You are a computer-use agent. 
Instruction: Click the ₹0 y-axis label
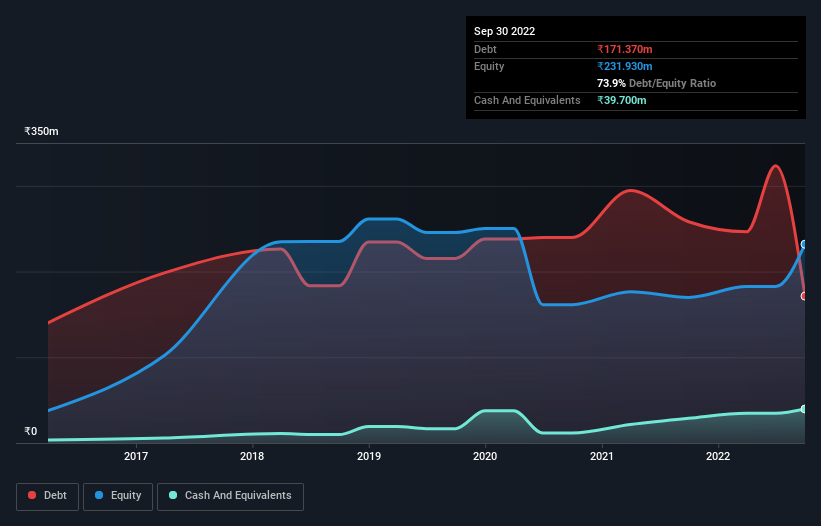31,431
